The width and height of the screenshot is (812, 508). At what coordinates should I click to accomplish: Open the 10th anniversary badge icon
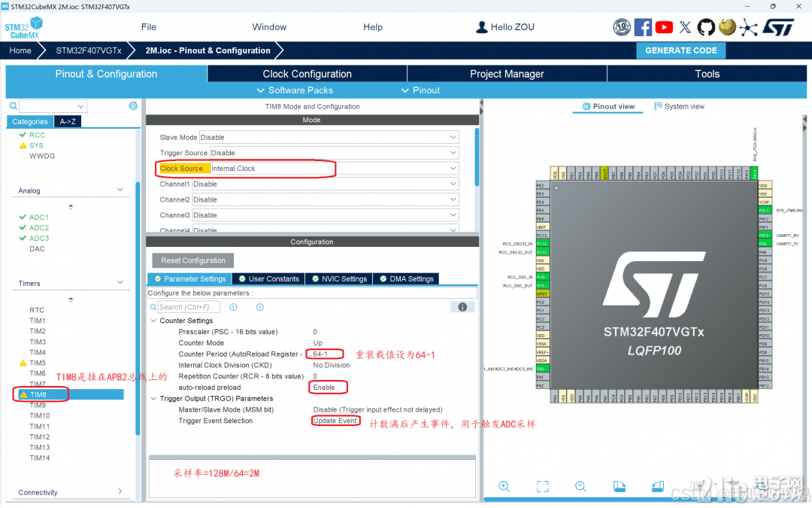[x=622, y=27]
